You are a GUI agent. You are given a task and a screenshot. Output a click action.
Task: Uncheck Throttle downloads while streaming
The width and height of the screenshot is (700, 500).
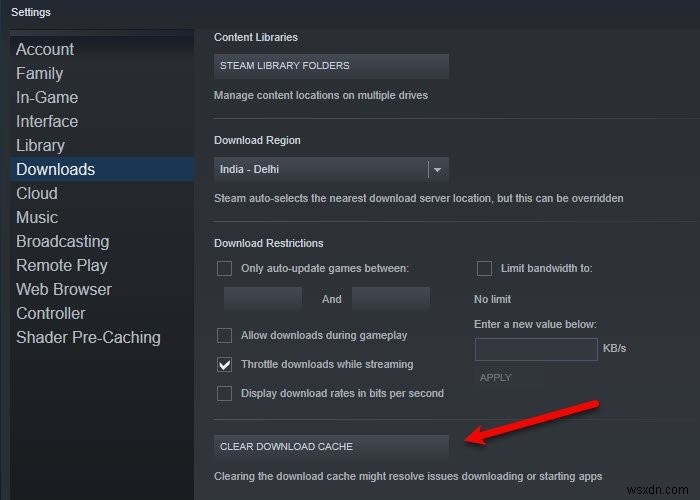tap(224, 364)
